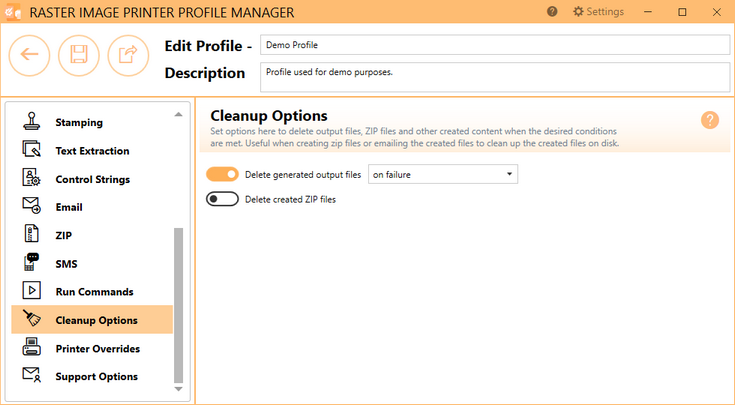Click the back arrow button
The height and width of the screenshot is (405, 735).
(x=29, y=55)
